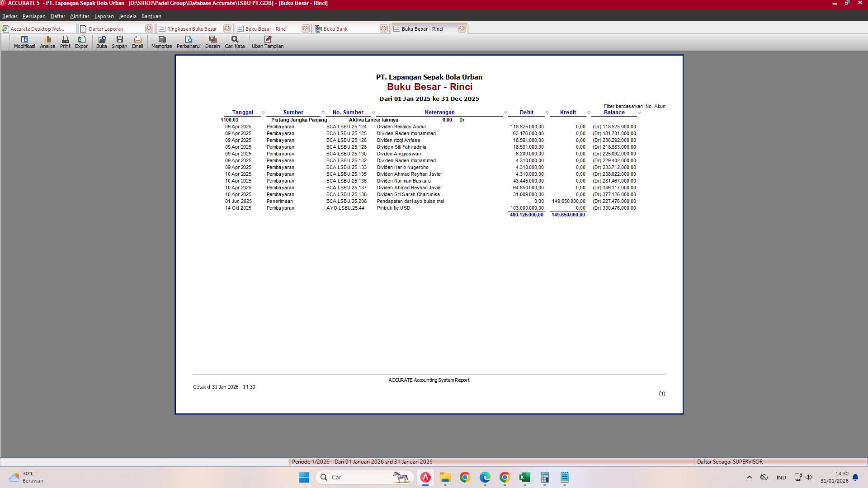Open the Modifikasi panel
The width and height of the screenshot is (868, 488).
tap(24, 42)
